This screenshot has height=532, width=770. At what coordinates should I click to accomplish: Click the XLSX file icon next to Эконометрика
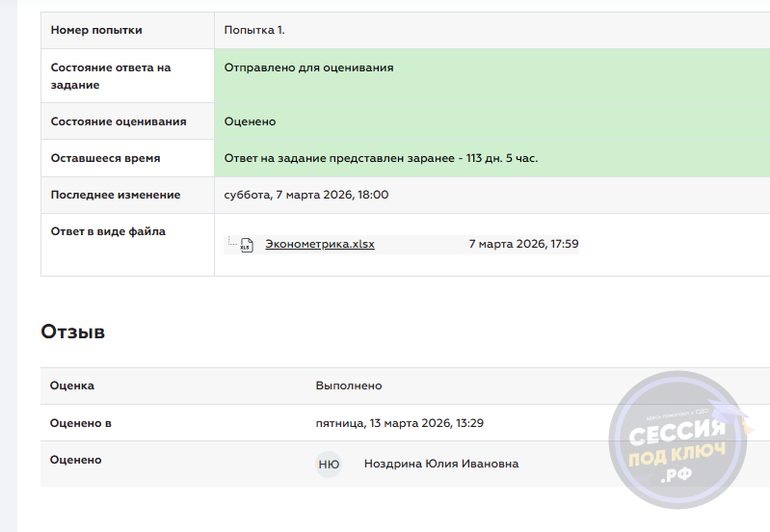click(x=246, y=245)
